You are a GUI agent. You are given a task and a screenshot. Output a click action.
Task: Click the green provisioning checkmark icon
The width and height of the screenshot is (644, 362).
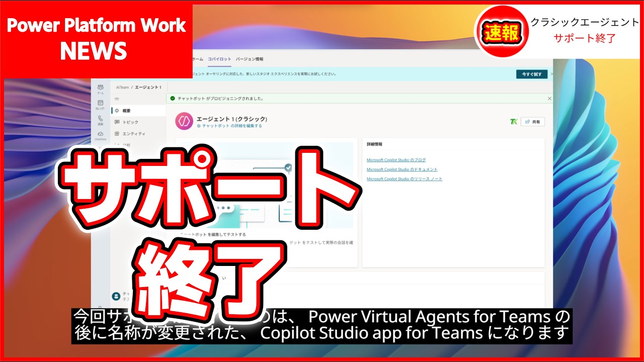coord(173,99)
